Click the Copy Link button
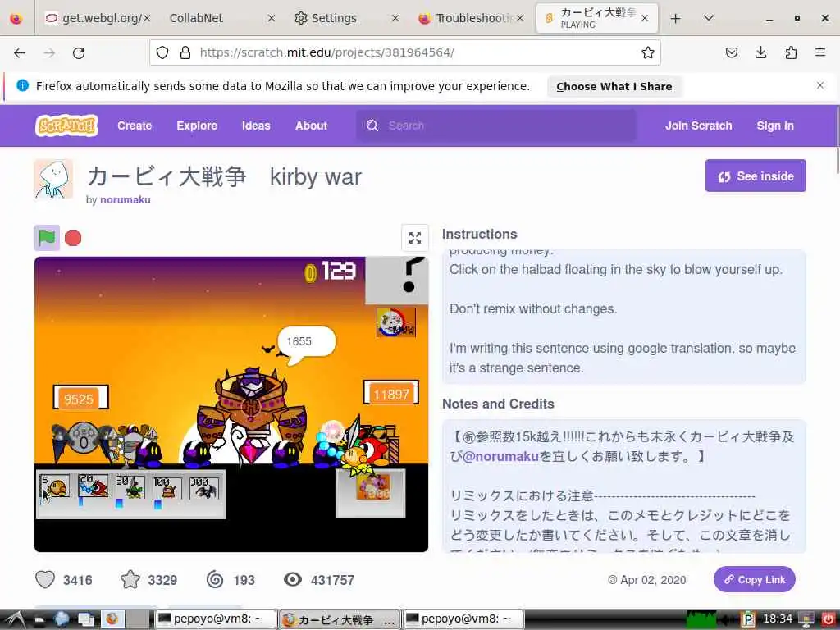The height and width of the screenshot is (630, 840). coord(755,580)
